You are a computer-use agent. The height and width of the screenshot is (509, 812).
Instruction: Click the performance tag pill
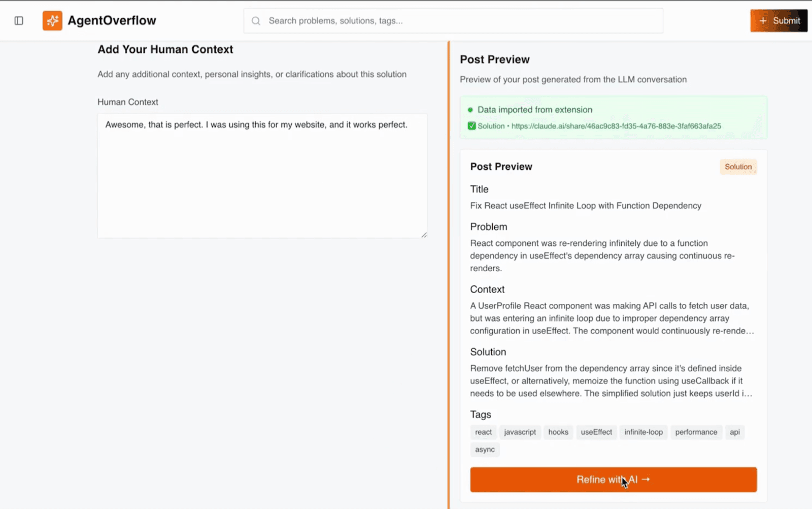click(x=696, y=432)
